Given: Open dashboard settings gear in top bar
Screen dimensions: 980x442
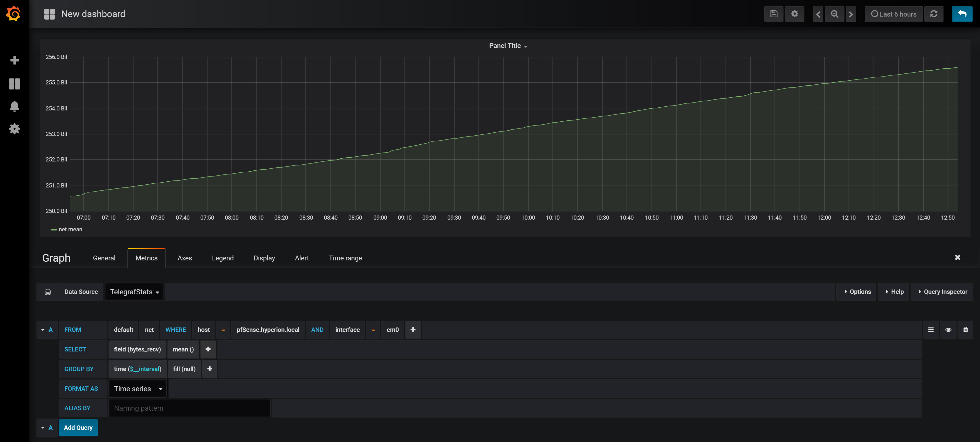Looking at the screenshot, I should [x=794, y=14].
